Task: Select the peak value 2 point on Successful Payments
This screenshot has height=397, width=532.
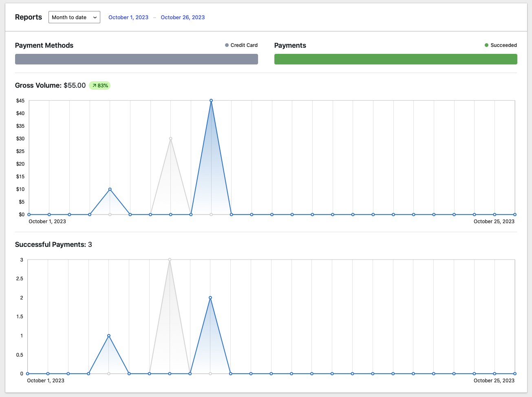Action: coord(211,297)
